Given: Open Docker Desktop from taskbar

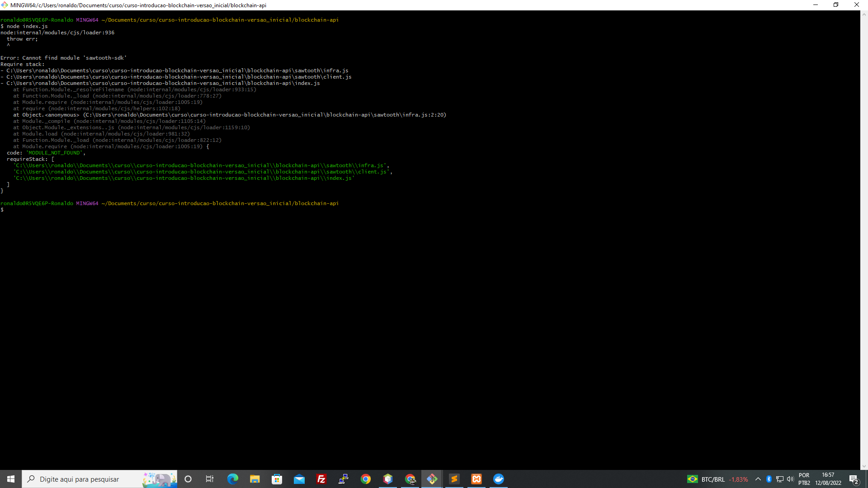Looking at the screenshot, I should [x=498, y=479].
